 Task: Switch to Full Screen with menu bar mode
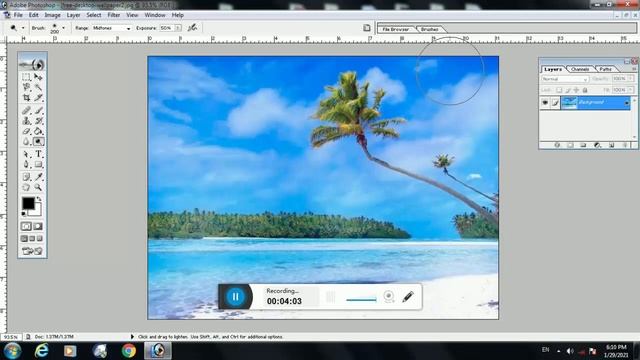[x=32, y=238]
